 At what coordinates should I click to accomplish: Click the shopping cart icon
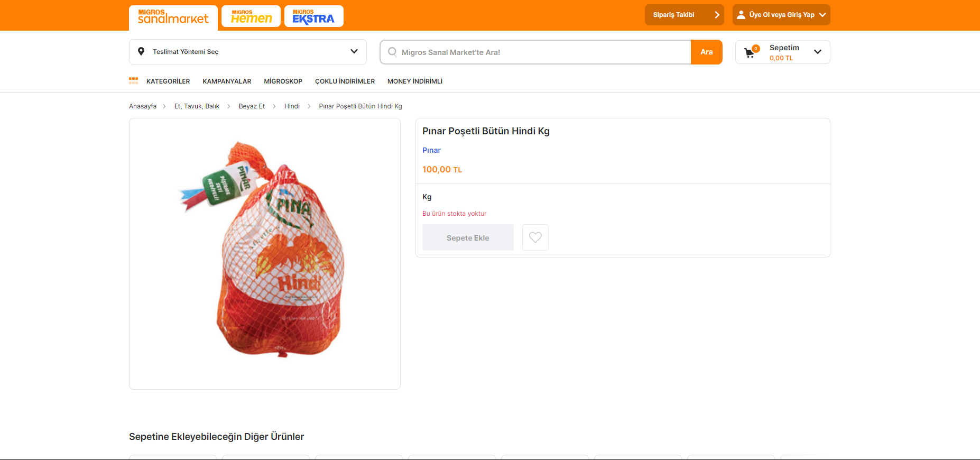click(750, 52)
